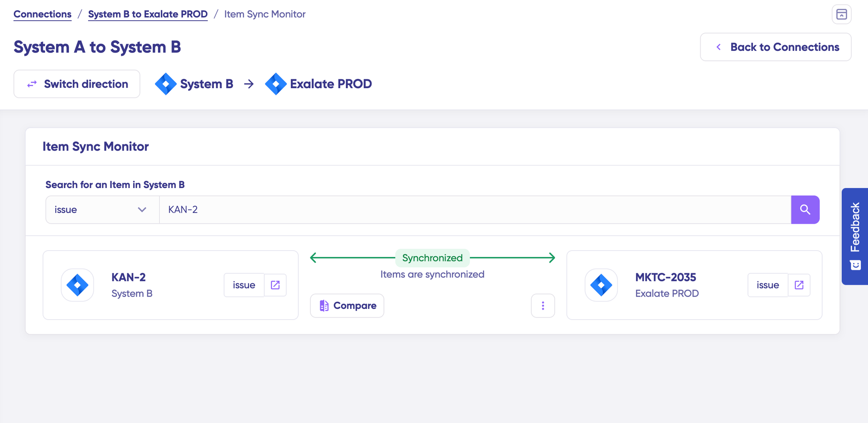Select the KAN-2 item title text
Image resolution: width=868 pixels, height=423 pixels.
[x=128, y=277]
